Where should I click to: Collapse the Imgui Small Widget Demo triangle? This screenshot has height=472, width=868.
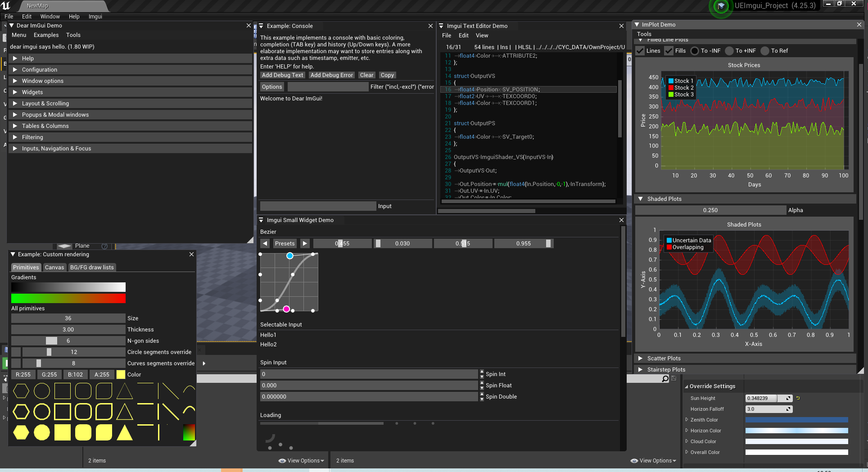tap(261, 220)
